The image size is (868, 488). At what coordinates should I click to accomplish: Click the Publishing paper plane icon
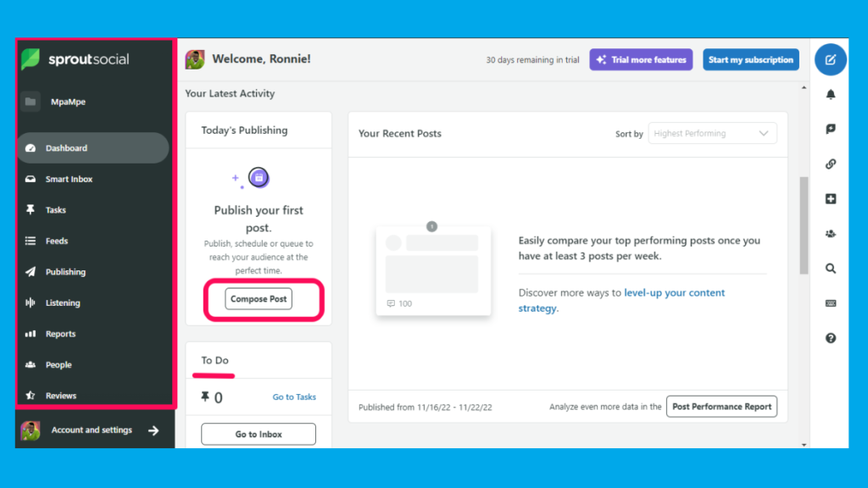pyautogui.click(x=31, y=272)
